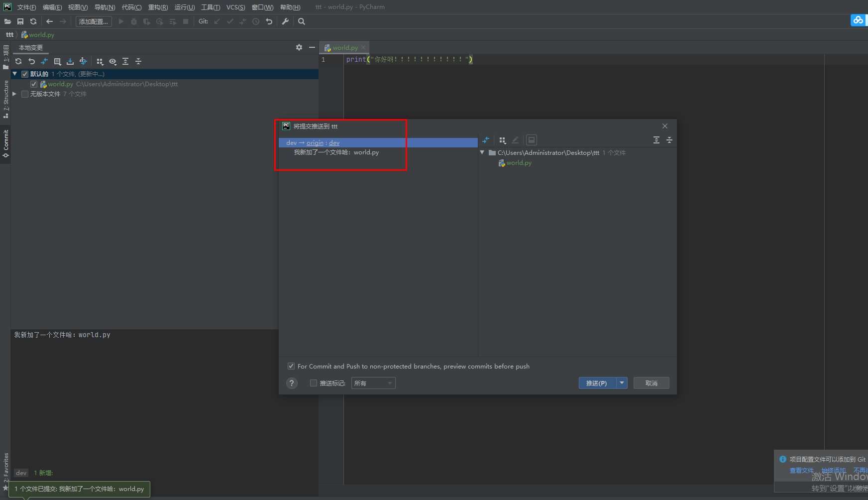868x500 pixels.
Task: Open commit panel gear settings
Action: coord(299,47)
